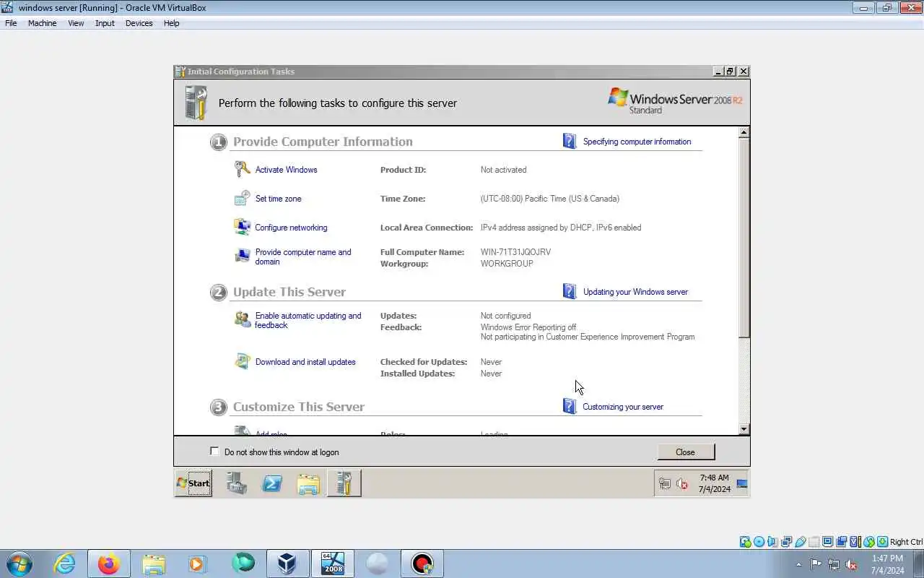Open Updating your Windows server help link
This screenshot has height=578, width=924.
point(635,292)
